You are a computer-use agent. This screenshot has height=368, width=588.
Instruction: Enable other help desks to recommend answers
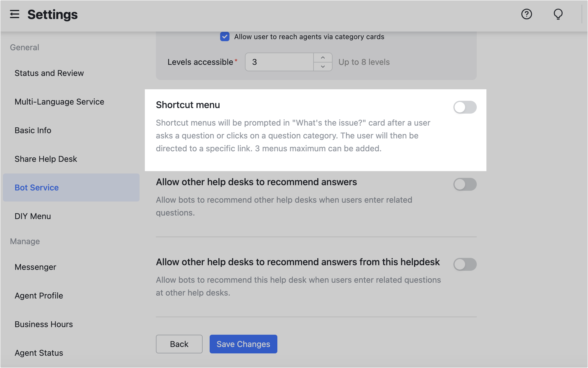465,184
